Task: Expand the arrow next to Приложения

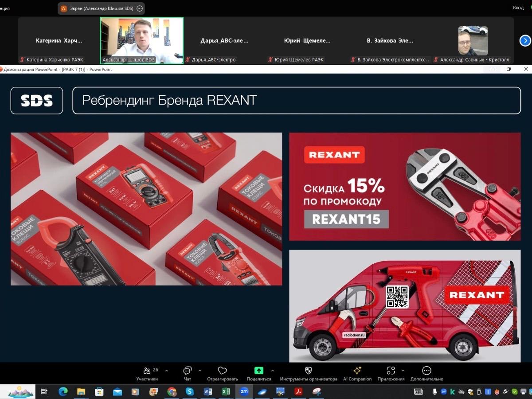Action: tap(403, 371)
